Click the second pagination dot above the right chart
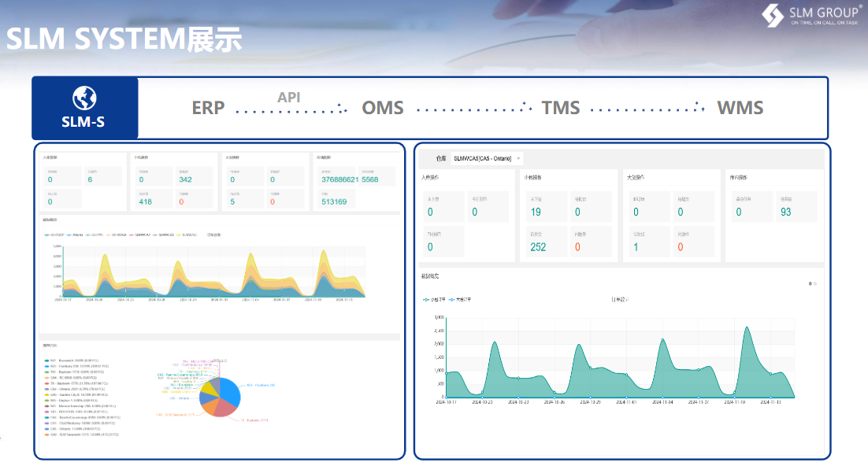This screenshot has width=868, height=466. click(x=815, y=284)
